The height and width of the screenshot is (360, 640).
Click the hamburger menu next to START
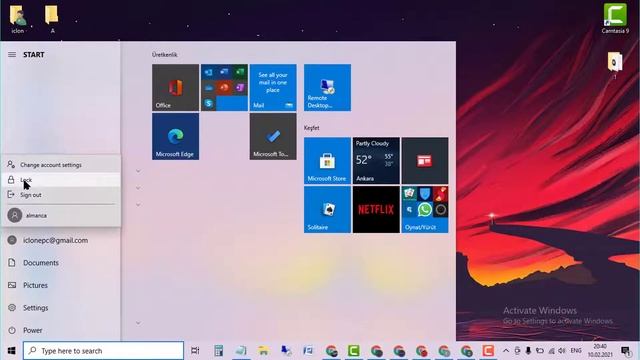(12, 54)
